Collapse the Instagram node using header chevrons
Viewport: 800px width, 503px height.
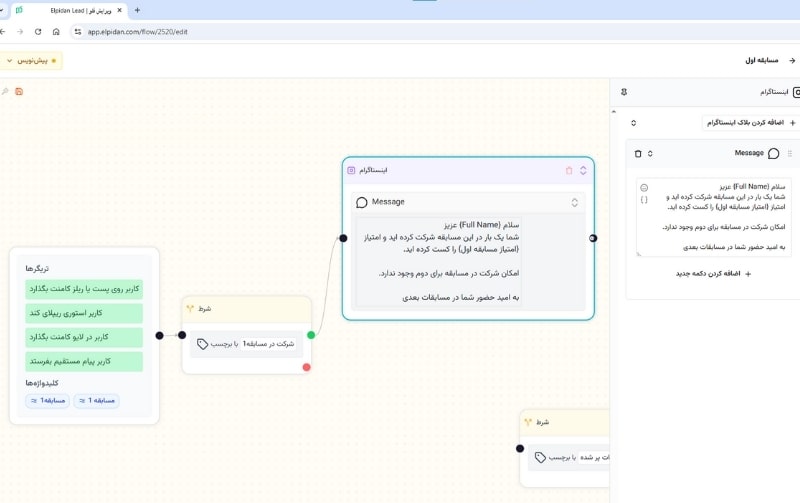583,171
